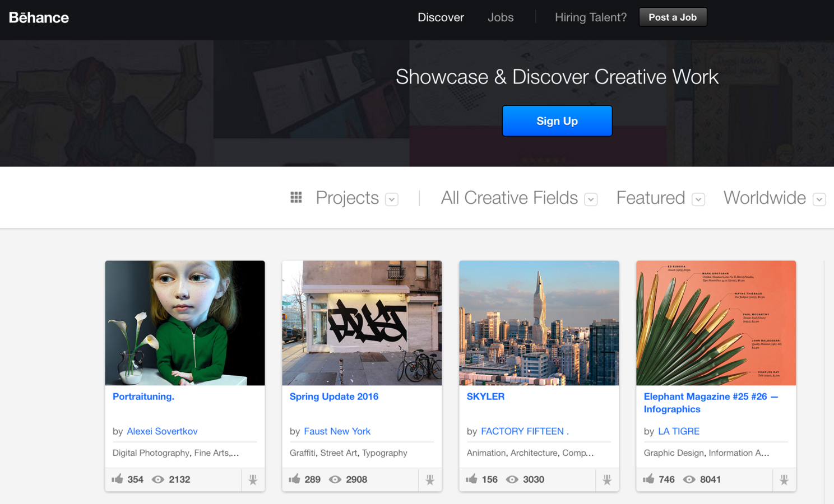Click views eye icon on Elephant Magazine card
This screenshot has height=504, width=834.
click(689, 479)
